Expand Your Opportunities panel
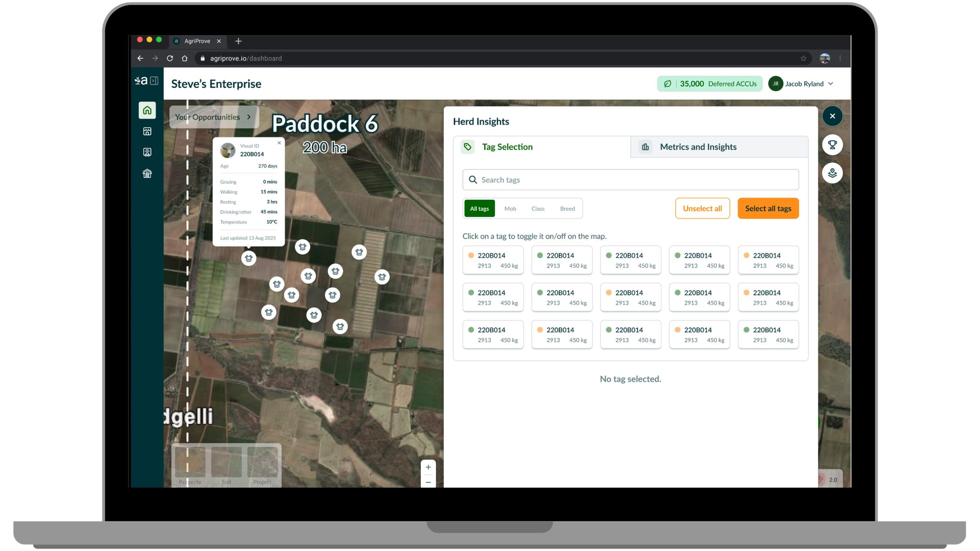 pyautogui.click(x=214, y=117)
